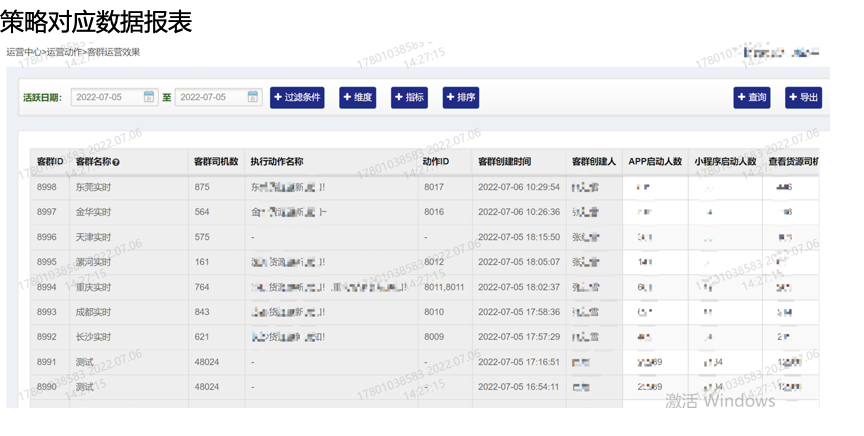This screenshot has width=864, height=436.
Task: Select the 小程序启动人数 column header
Action: pos(725,162)
